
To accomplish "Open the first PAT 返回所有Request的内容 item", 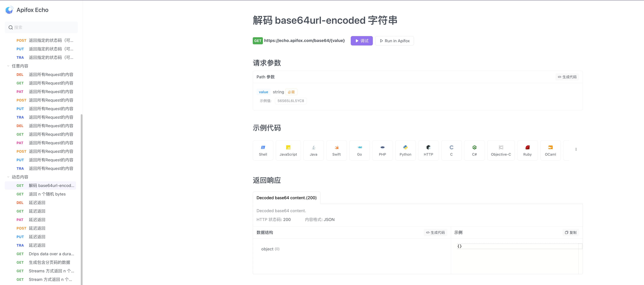I will coord(41,91).
